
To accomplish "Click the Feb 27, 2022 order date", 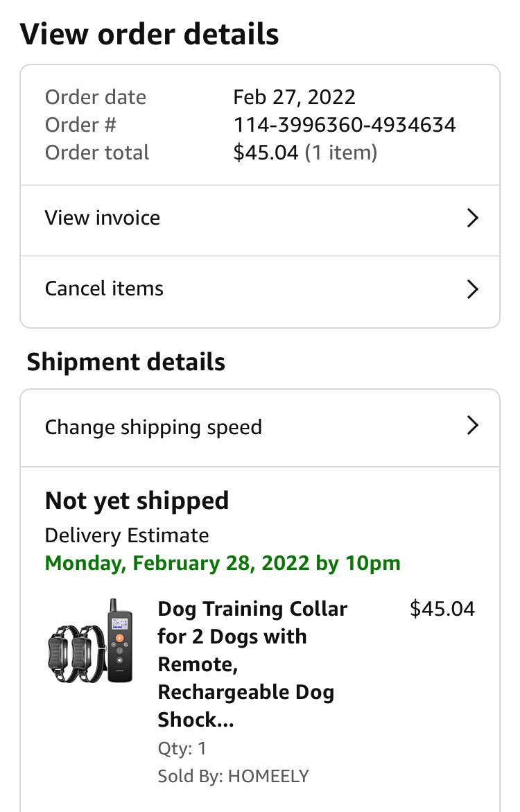I will [294, 97].
